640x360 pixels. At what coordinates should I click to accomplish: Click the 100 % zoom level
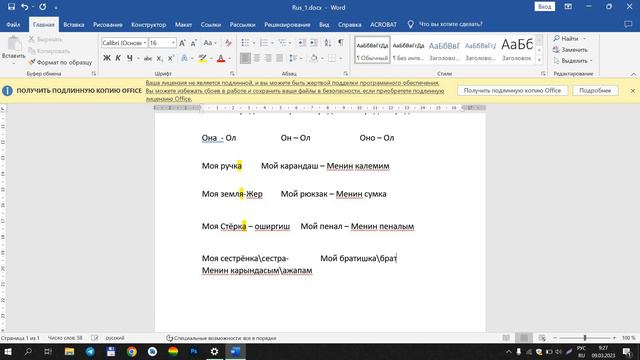[629, 338]
